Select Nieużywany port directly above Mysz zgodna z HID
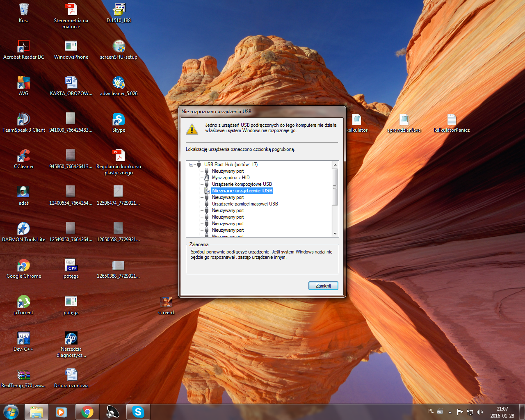The height and width of the screenshot is (420, 525). [228, 171]
